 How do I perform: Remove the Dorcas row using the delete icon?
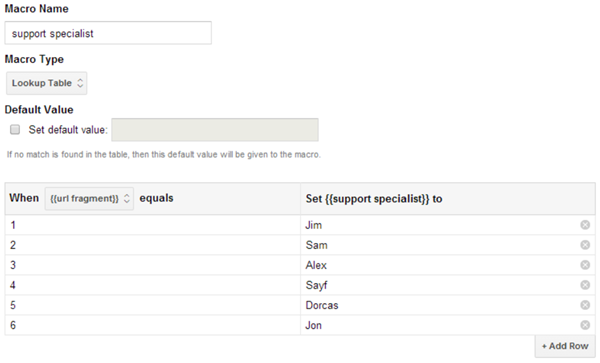585,305
